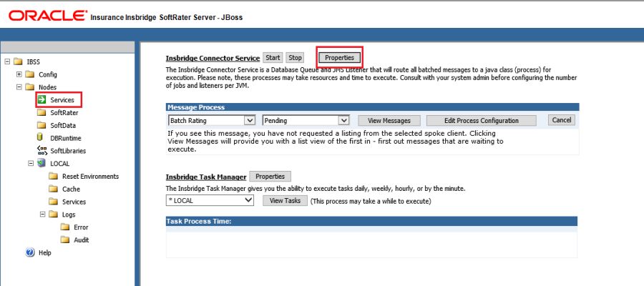Stop the Insbridge Connector Service
The width and height of the screenshot is (644, 286).
pos(295,58)
